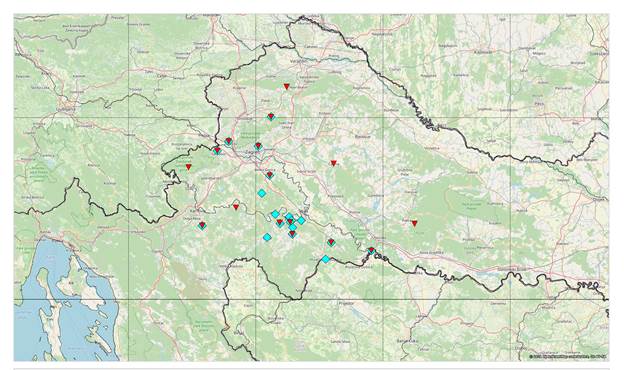
Task: Select the southwesternmost cyan diamond of the central cluster
Action: coord(267,238)
